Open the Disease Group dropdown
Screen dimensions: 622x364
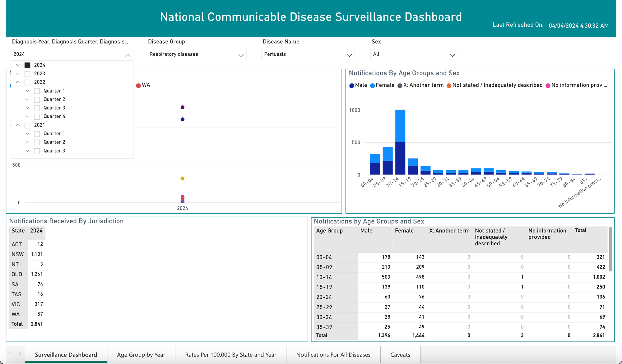[197, 54]
